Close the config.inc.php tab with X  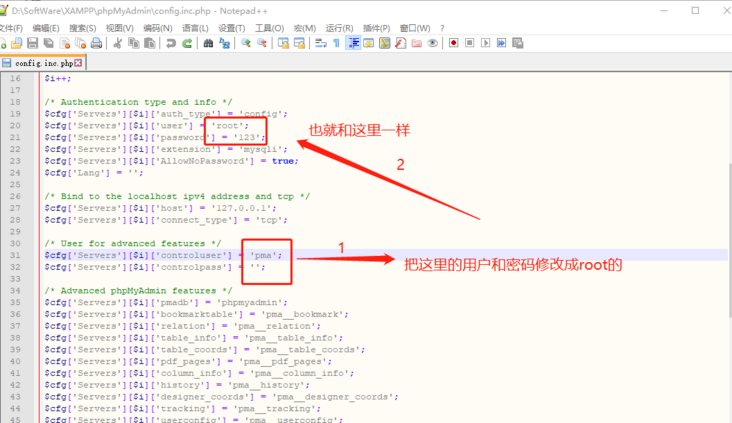point(78,63)
